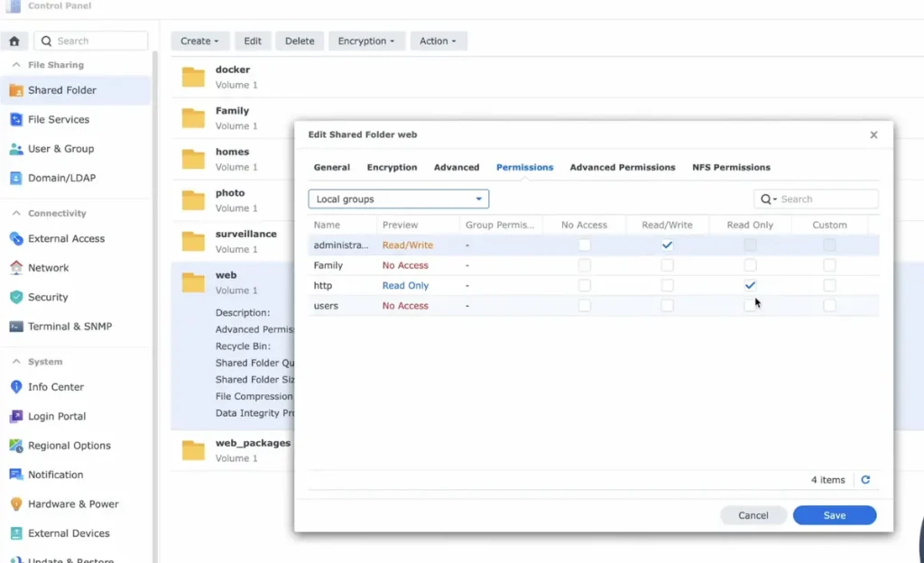
Task: Open File Services from the sidebar
Action: [58, 119]
